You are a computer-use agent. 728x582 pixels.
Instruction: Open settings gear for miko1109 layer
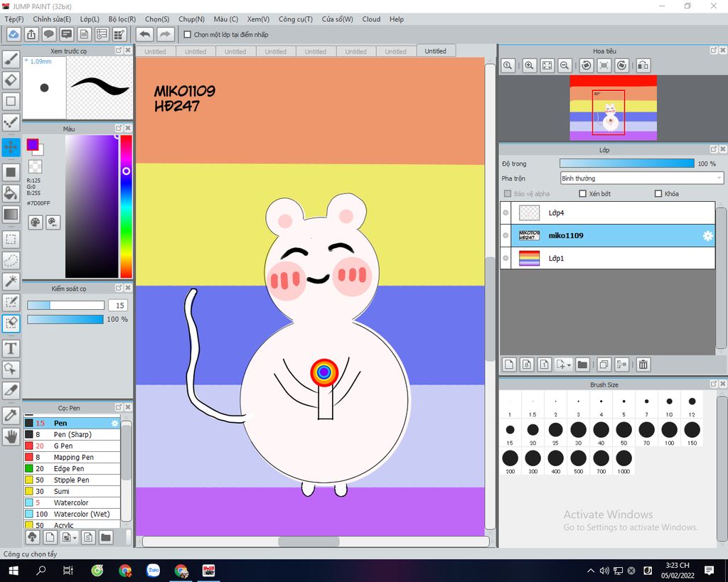707,236
